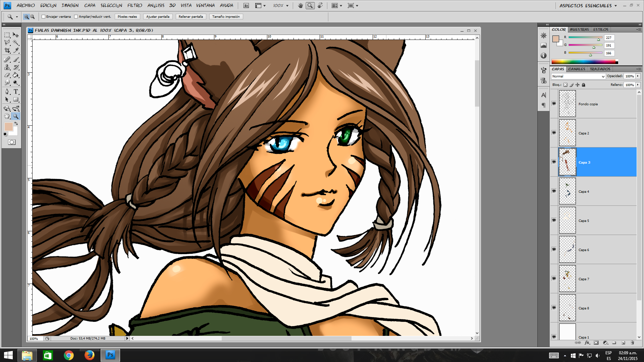Hide the Capa 2 layer
Image resolution: width=644 pixels, height=362 pixels.
tap(554, 133)
